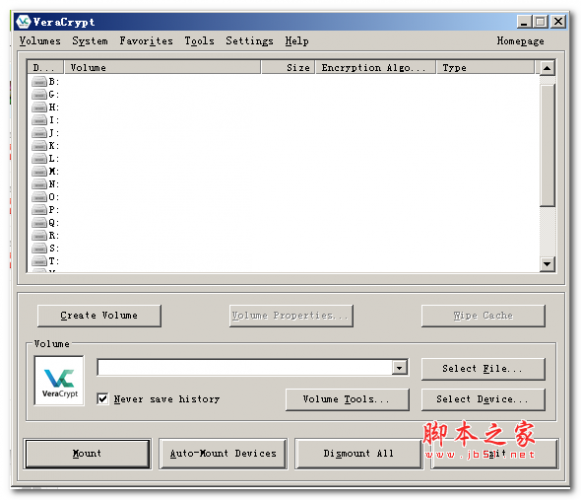
Task: Select drive K: icon in list
Action: [39, 146]
